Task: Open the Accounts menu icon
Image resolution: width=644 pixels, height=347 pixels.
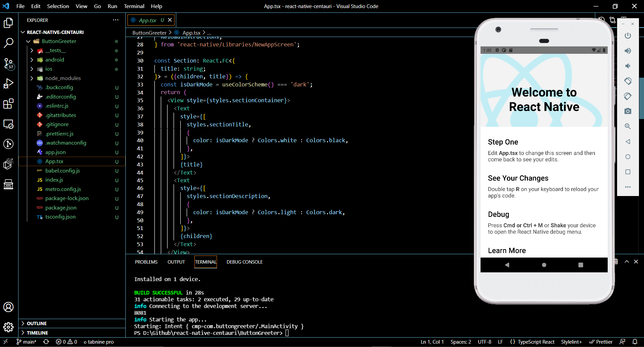Action: point(8,307)
